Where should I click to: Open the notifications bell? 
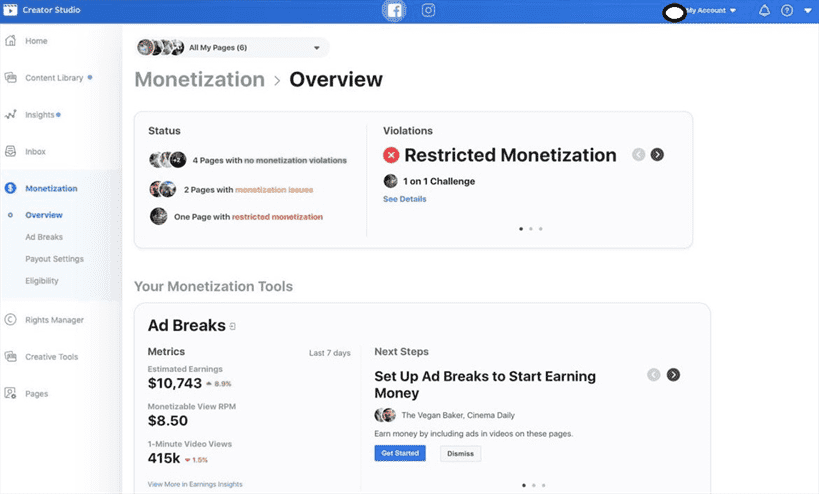coord(764,10)
